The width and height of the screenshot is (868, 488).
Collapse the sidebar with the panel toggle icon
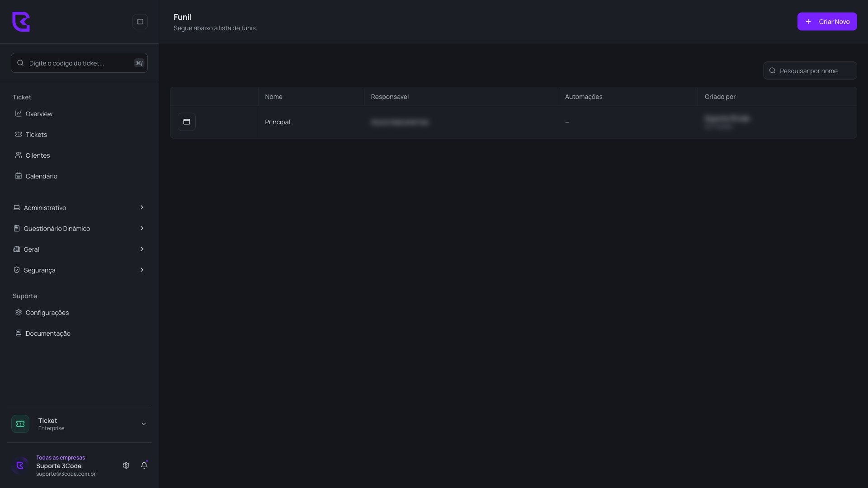click(x=140, y=22)
